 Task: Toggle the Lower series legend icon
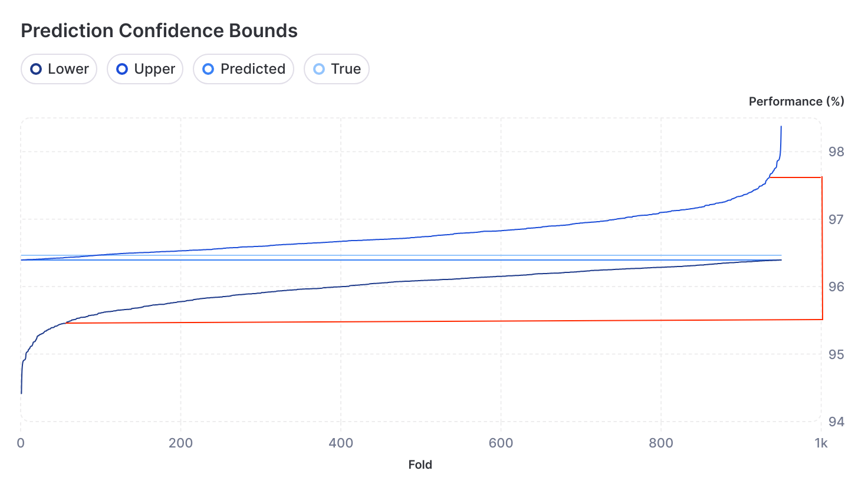35,69
